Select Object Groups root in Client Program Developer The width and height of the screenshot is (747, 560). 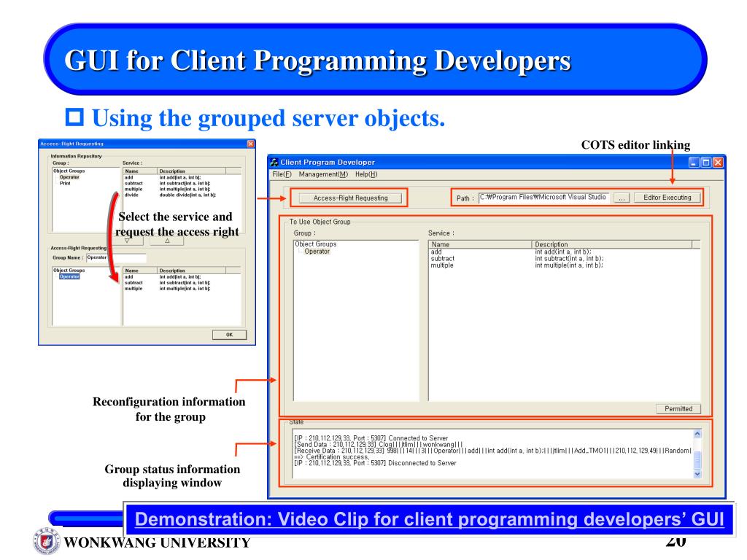(315, 244)
